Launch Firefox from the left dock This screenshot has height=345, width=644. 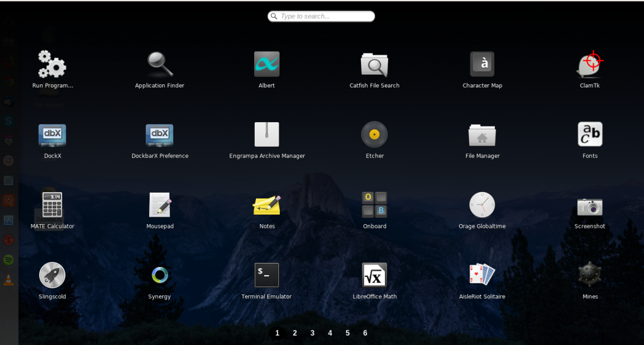8,62
